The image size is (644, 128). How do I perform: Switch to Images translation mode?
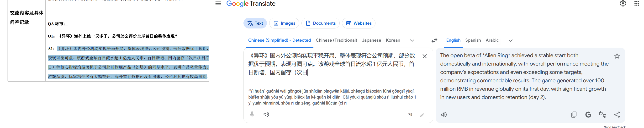(x=284, y=23)
